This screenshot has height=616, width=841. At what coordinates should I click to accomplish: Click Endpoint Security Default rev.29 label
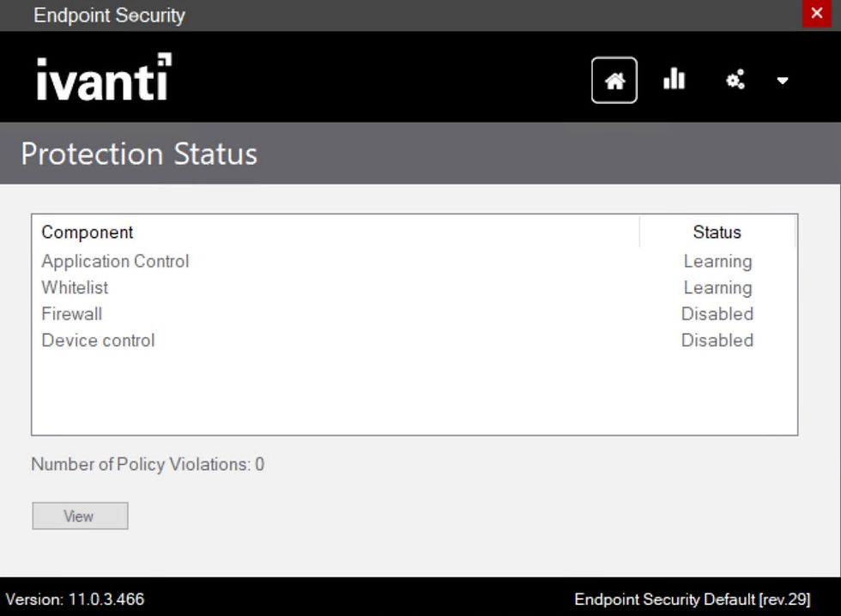pyautogui.click(x=693, y=599)
